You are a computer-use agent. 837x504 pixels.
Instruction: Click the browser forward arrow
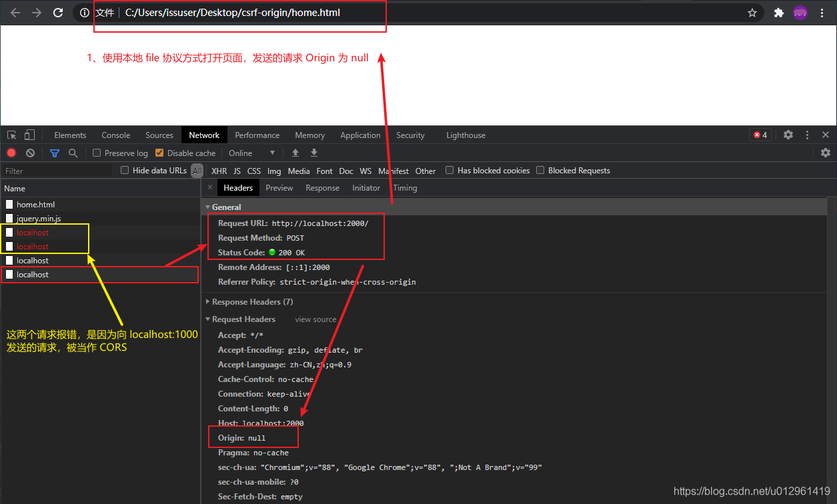pyautogui.click(x=37, y=13)
